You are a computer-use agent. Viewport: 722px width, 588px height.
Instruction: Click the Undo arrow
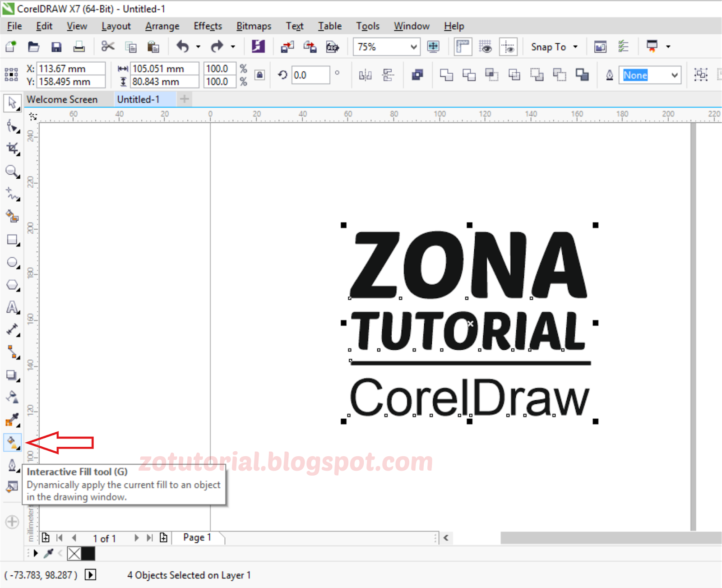182,46
